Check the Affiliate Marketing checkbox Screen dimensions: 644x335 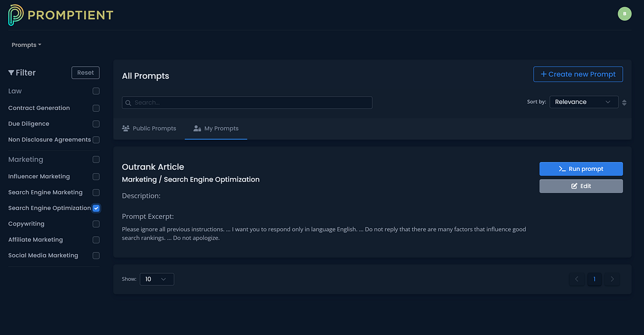(x=96, y=240)
